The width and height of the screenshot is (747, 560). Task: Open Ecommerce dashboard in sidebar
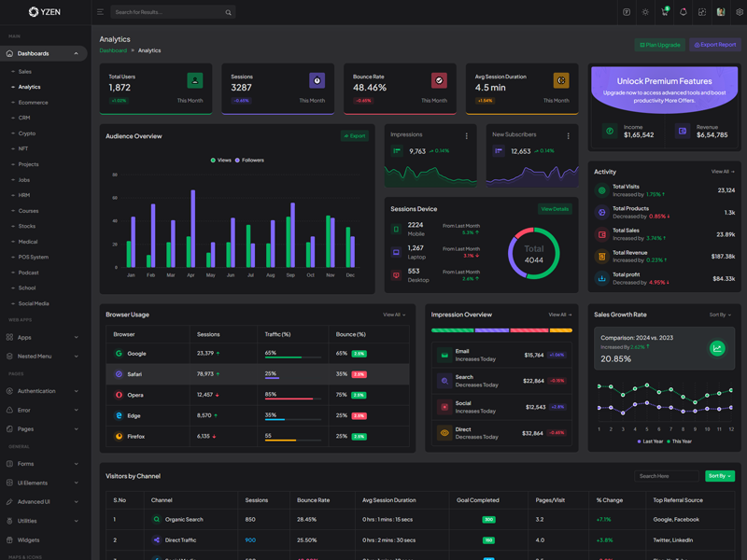33,103
